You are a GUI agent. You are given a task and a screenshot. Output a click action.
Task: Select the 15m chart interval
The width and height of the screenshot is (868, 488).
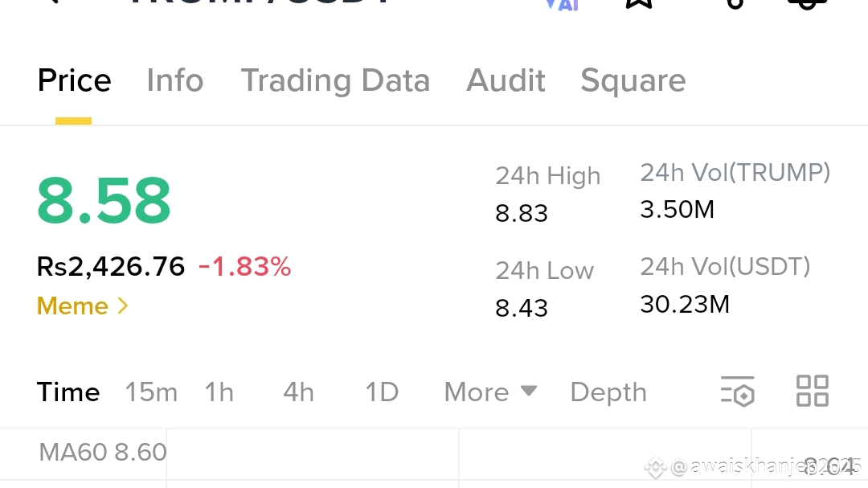pos(151,392)
